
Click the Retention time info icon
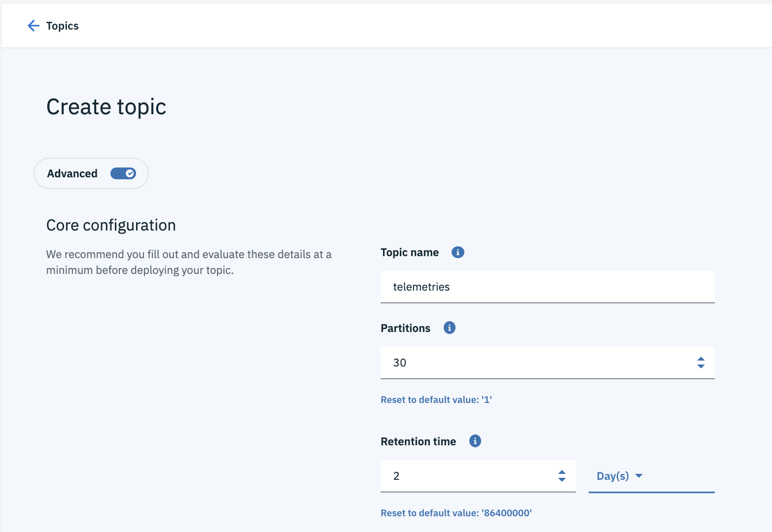pyautogui.click(x=475, y=441)
